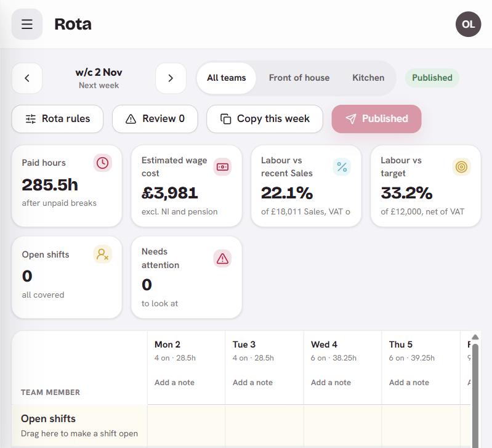Open Rota rules
Viewport: 492px width, 448px height.
(x=57, y=119)
